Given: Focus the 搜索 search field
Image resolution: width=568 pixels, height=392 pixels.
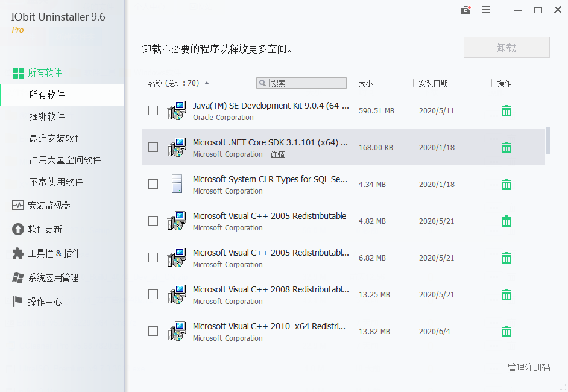Looking at the screenshot, I should pos(301,83).
